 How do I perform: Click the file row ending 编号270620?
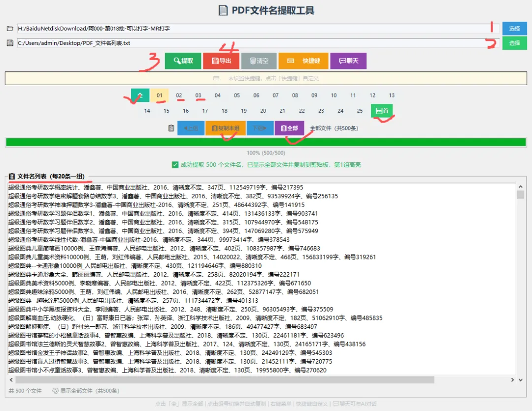point(167,370)
